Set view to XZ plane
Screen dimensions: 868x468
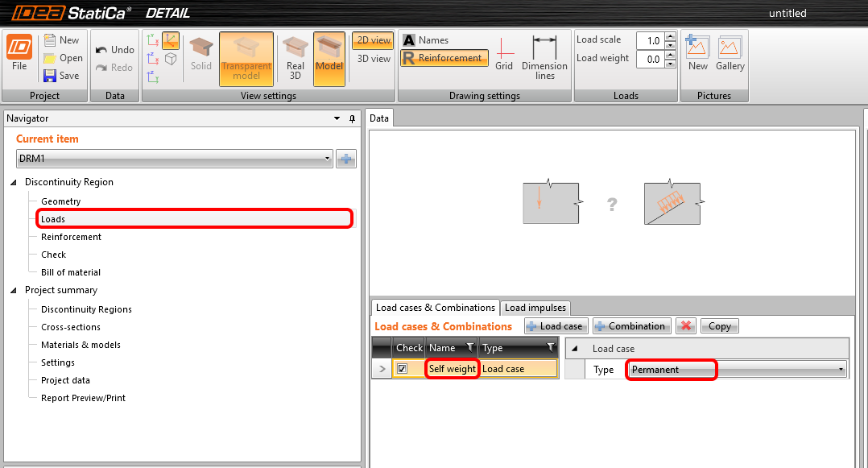coord(153,58)
